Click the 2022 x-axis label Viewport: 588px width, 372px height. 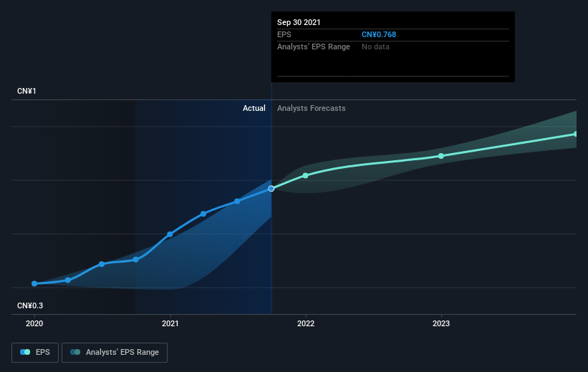306,323
